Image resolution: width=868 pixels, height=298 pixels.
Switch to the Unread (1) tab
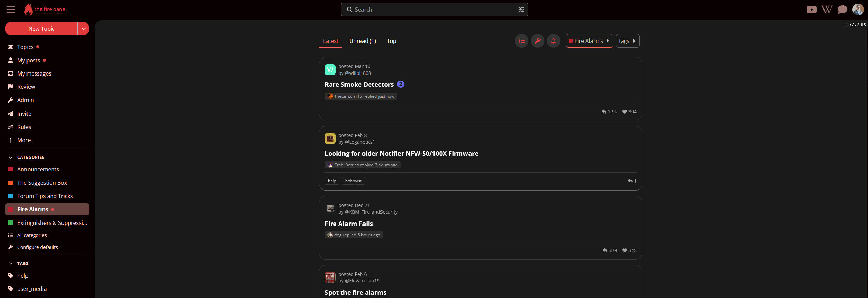point(362,41)
